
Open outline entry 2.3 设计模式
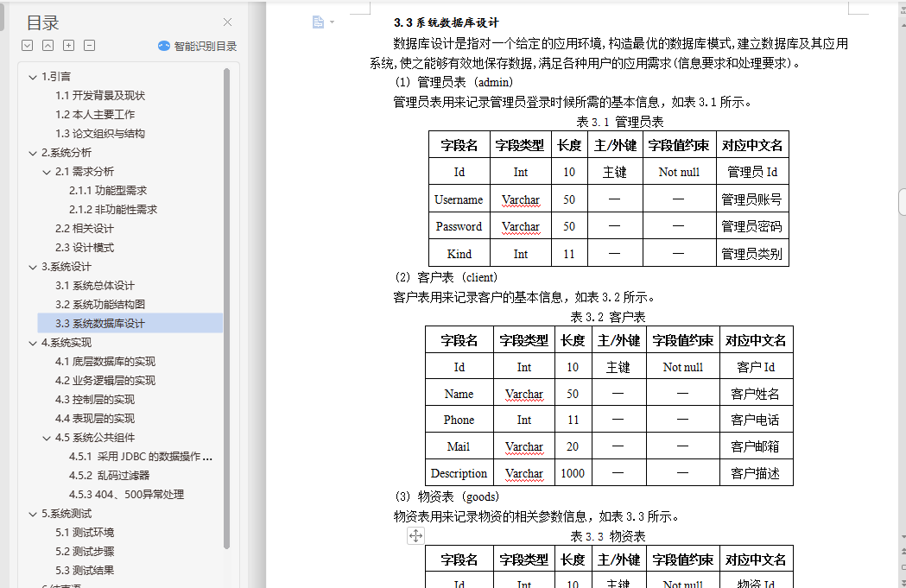[85, 248]
